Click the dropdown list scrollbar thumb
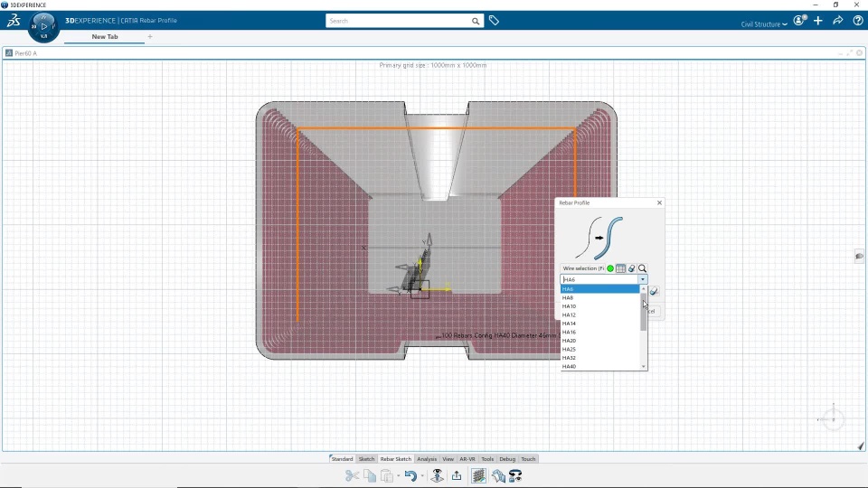This screenshot has height=488, width=868. click(643, 312)
